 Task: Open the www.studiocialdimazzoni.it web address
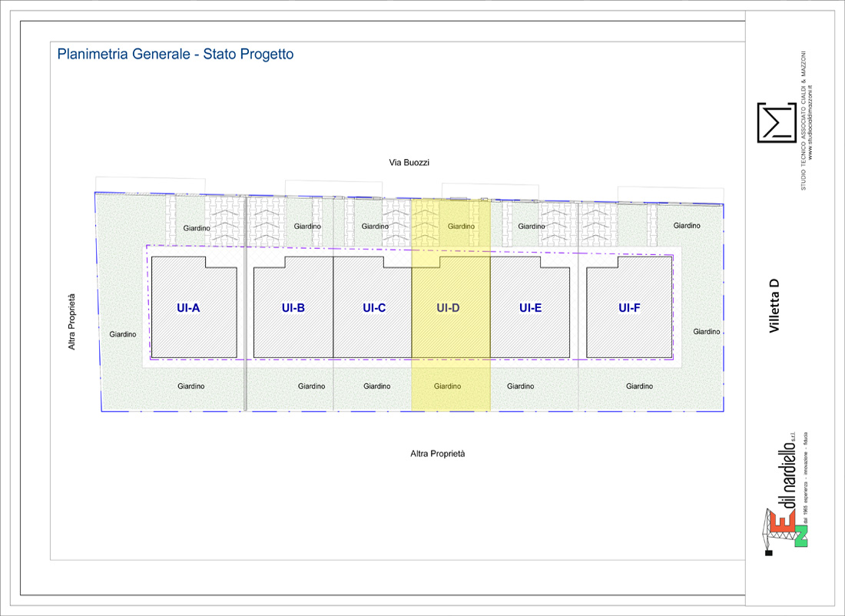[x=810, y=122]
